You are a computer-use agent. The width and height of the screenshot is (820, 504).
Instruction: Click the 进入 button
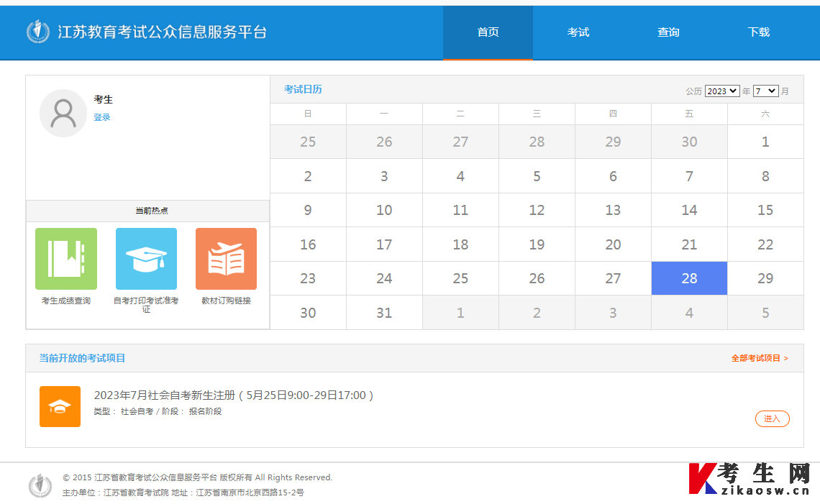coord(772,418)
